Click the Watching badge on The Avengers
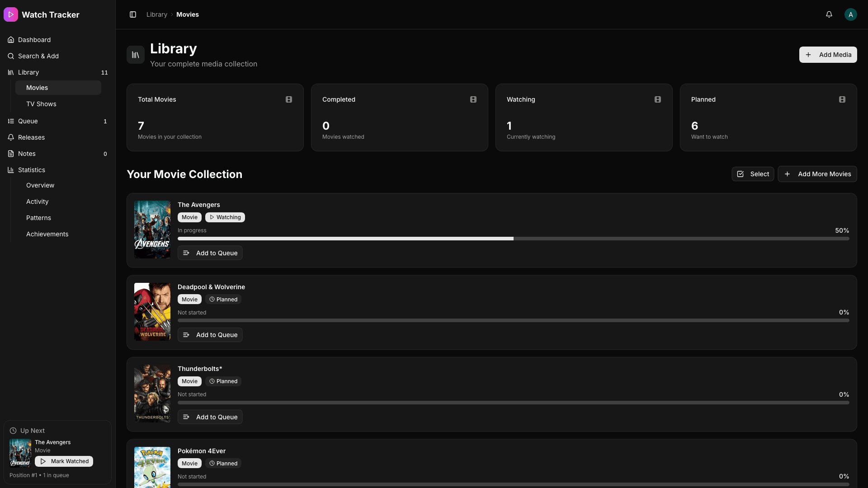868x488 pixels. tap(225, 217)
